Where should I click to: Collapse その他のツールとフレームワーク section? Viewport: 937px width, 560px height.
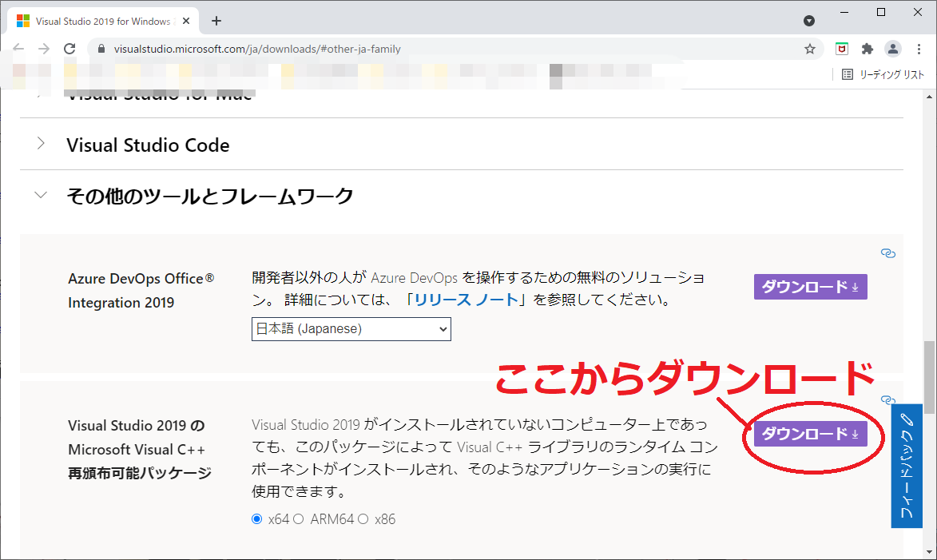[x=41, y=195]
